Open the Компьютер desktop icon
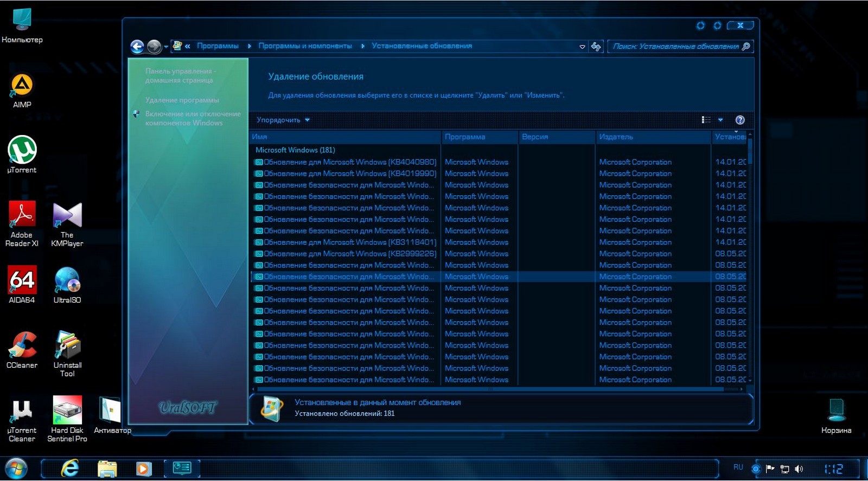This screenshot has height=481, width=868. point(22,25)
